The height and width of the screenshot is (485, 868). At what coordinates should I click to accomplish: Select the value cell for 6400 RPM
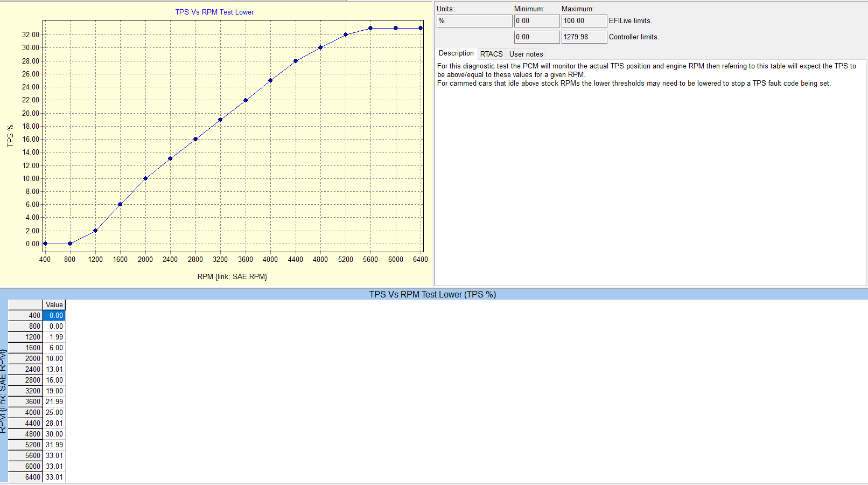tap(54, 477)
